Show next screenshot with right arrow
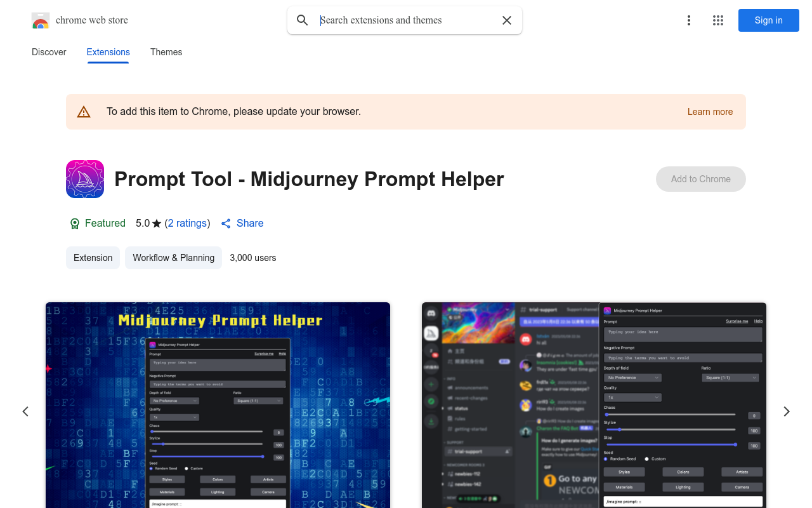This screenshot has height=508, width=812. (787, 411)
